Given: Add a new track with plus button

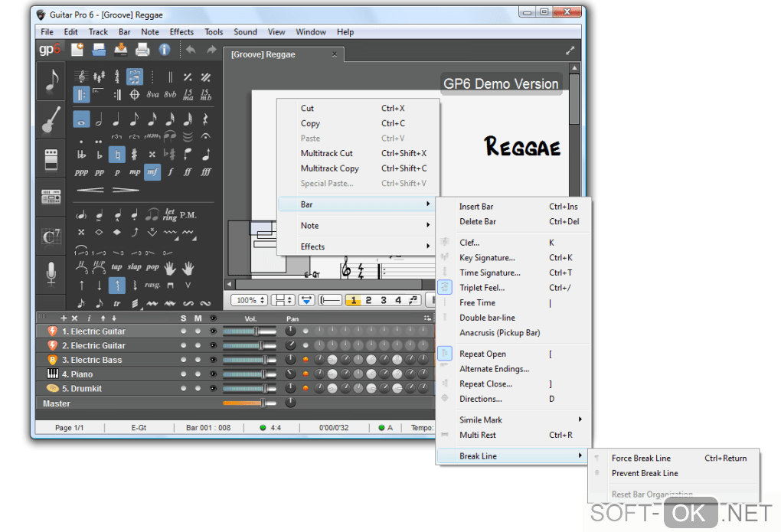Looking at the screenshot, I should tap(64, 318).
